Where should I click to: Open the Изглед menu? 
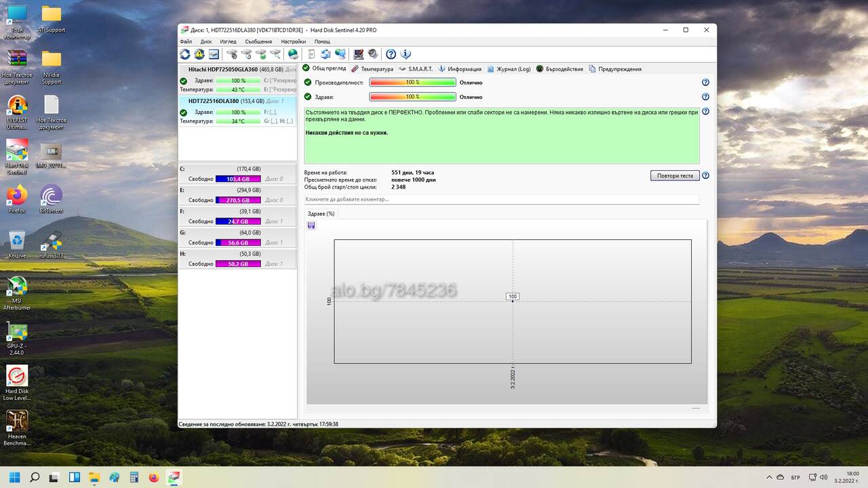[228, 41]
